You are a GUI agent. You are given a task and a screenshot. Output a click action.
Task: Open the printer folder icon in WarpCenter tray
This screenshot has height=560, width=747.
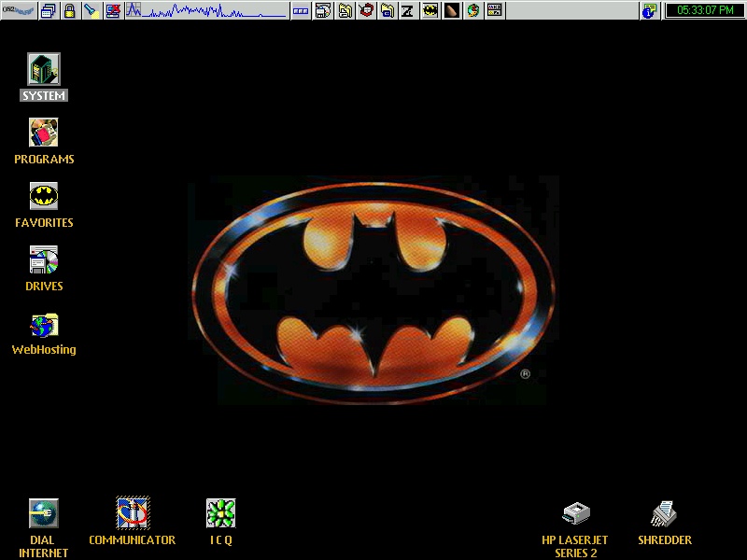(345, 10)
